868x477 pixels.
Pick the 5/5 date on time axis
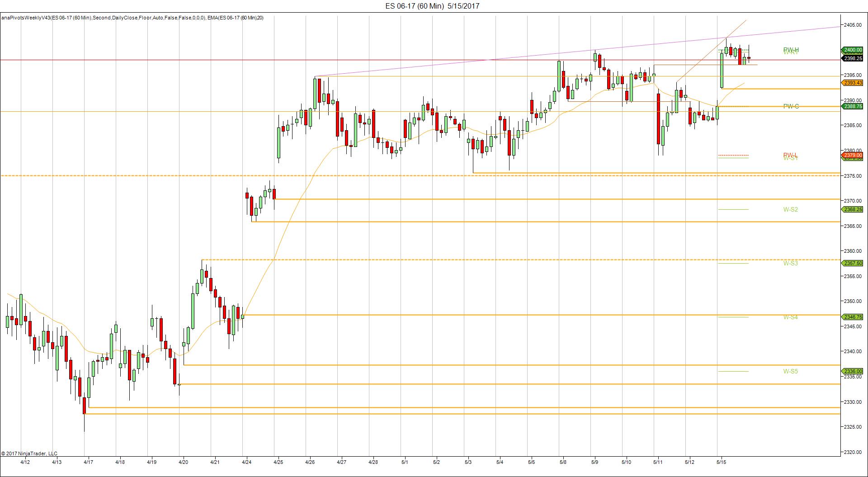pos(532,462)
